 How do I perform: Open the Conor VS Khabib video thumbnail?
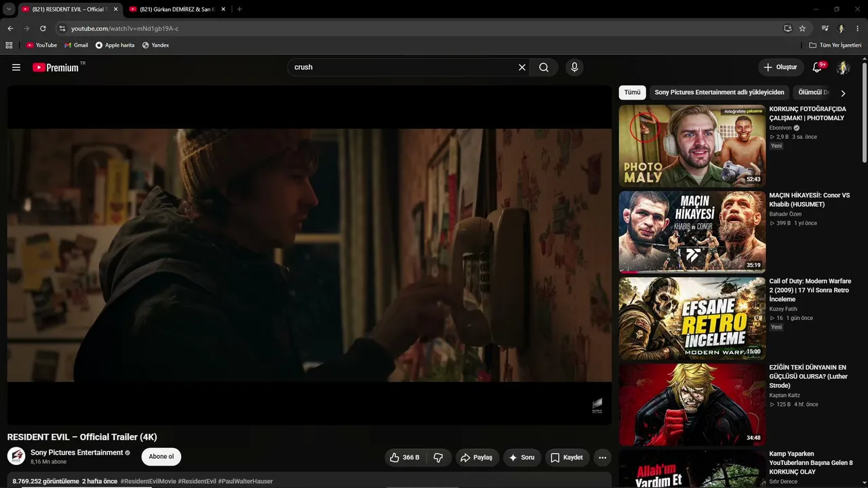click(692, 232)
